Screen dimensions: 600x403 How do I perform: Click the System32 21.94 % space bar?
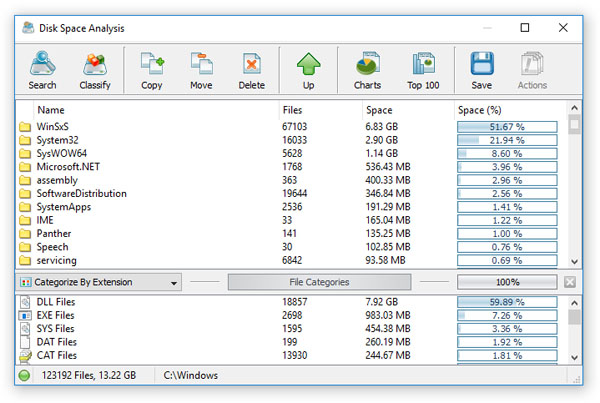pos(507,140)
